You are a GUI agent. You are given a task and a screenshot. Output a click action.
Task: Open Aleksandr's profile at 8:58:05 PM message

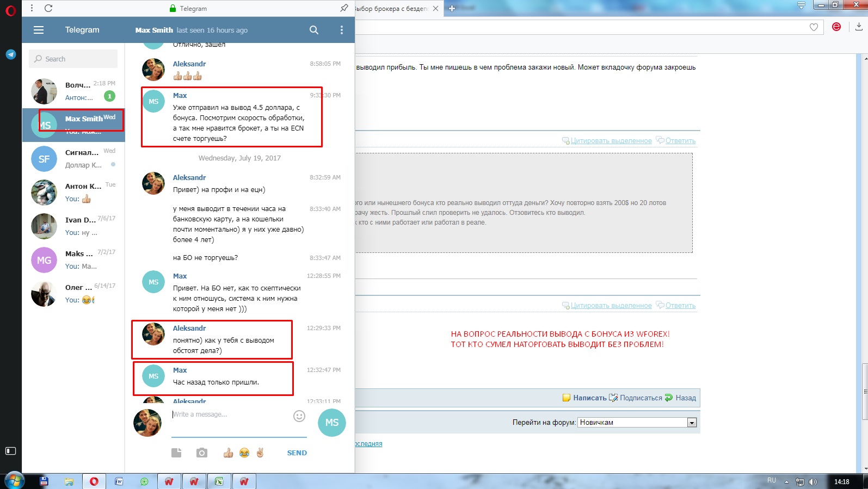tap(153, 70)
